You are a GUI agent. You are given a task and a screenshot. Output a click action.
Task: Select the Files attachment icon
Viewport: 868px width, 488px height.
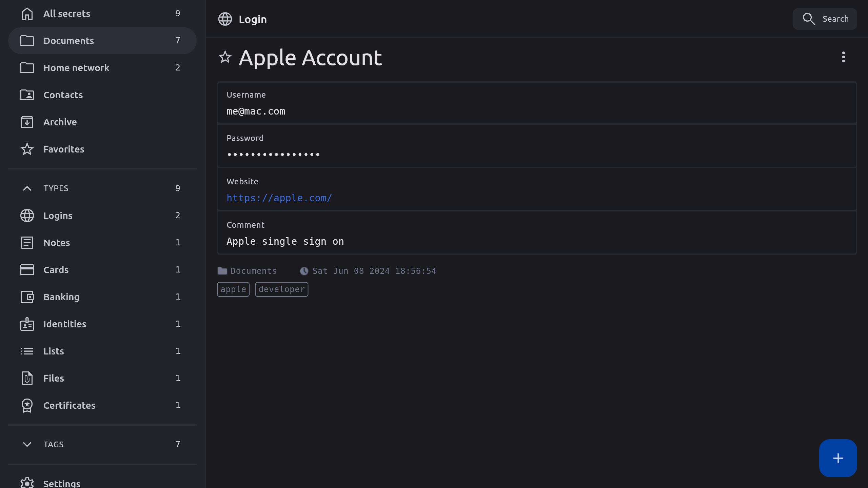pos(27,378)
